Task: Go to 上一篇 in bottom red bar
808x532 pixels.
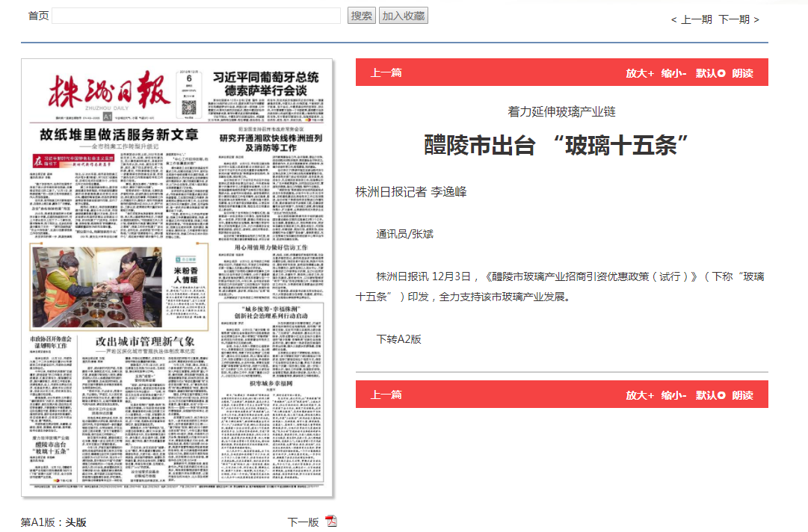Action: point(386,395)
